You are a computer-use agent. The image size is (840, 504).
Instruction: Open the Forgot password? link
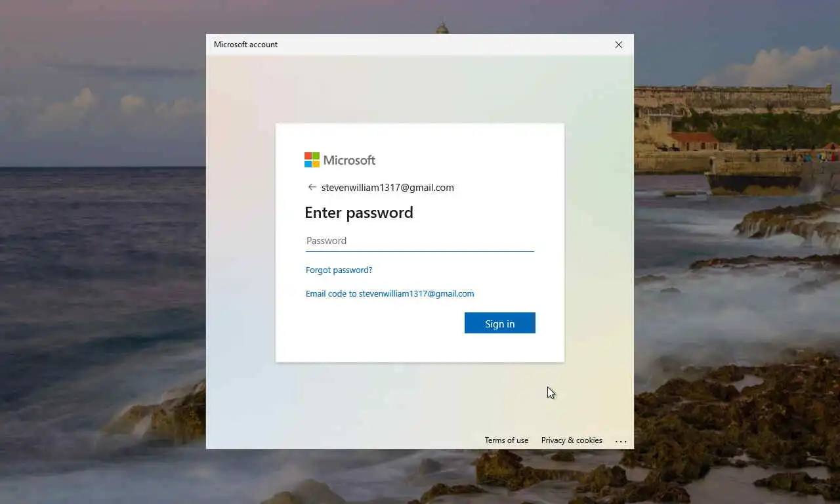pos(339,270)
